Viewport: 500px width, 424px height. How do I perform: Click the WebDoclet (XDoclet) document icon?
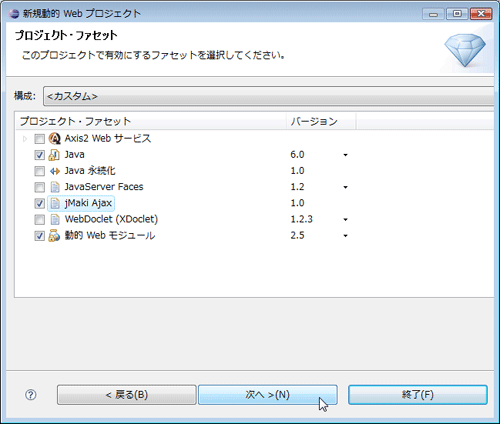pos(55,219)
